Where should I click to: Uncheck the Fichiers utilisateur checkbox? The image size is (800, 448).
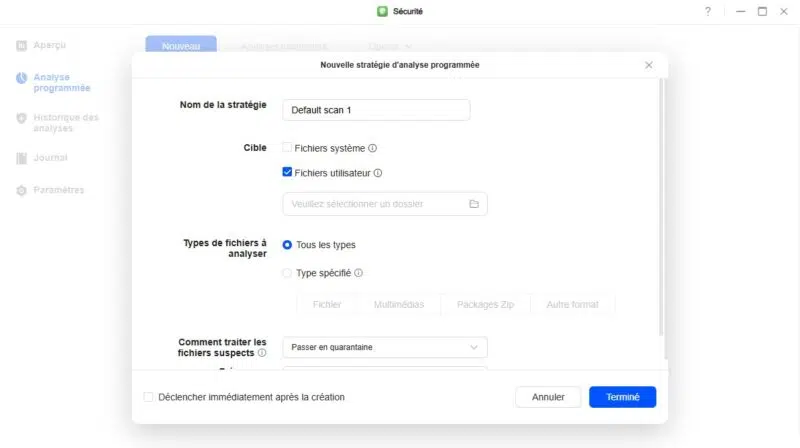point(287,173)
